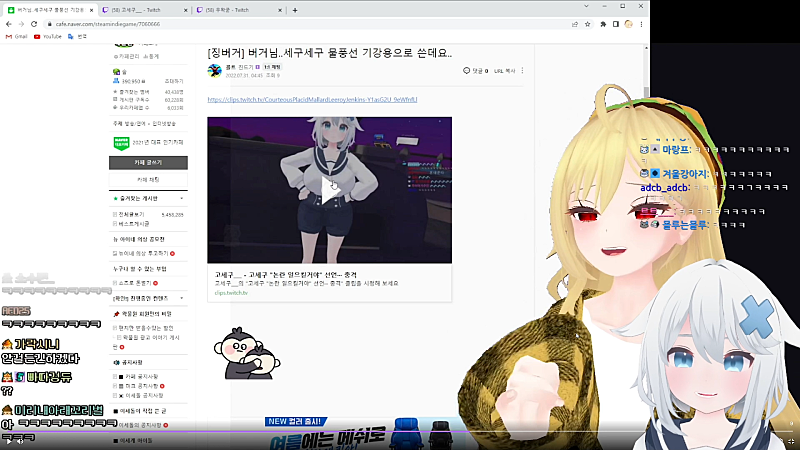Screen dimensions: 800x450
Task: Open Chrome tab search chevron
Action: coord(586,6)
